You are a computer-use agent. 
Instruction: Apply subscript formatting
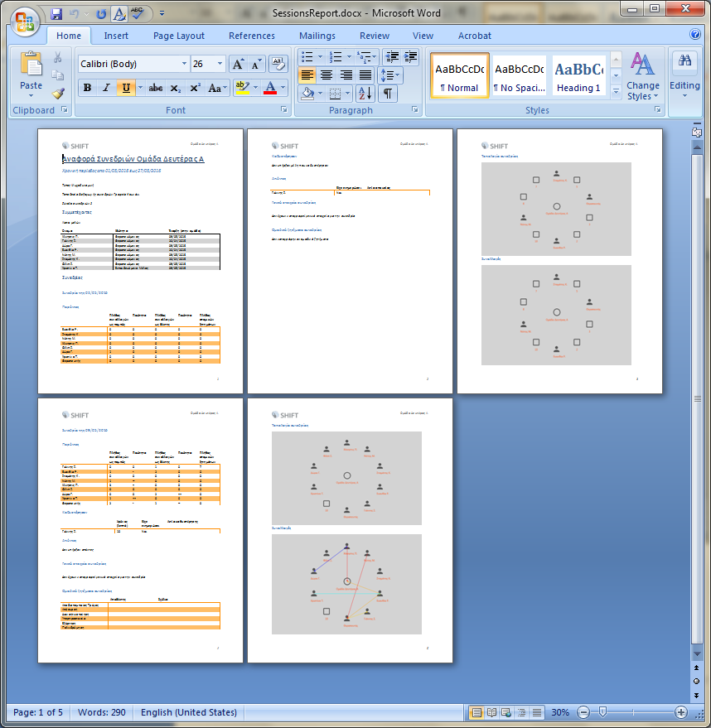[175, 88]
